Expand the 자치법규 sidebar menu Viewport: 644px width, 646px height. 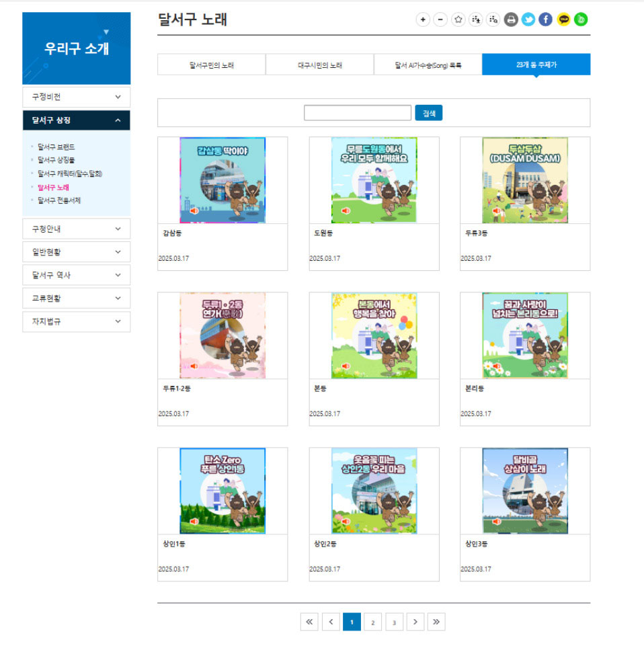(x=76, y=321)
